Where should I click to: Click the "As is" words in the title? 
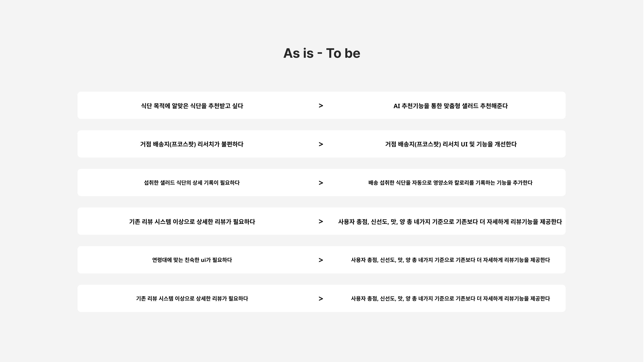pos(298,53)
